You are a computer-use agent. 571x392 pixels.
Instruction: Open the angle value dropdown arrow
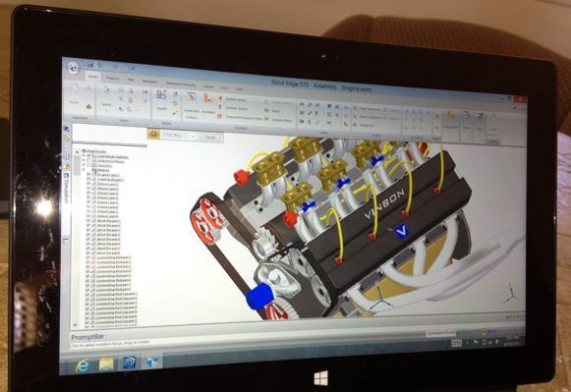pyautogui.click(x=193, y=137)
